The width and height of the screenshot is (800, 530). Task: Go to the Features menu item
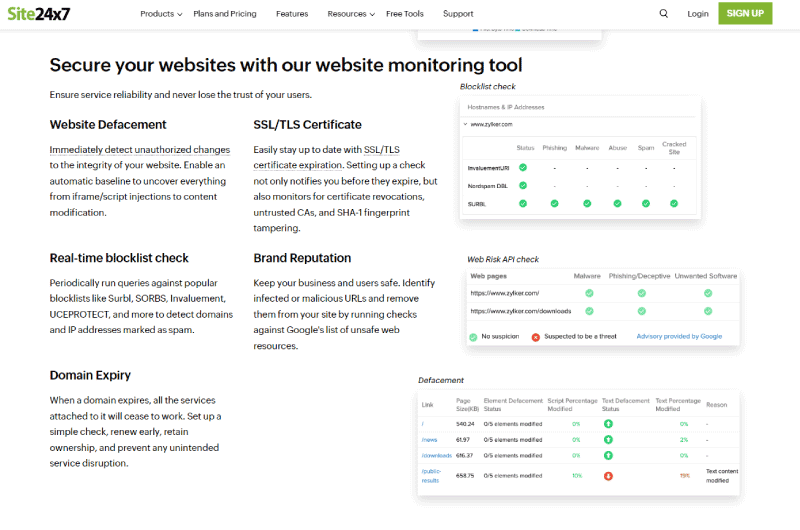point(292,14)
